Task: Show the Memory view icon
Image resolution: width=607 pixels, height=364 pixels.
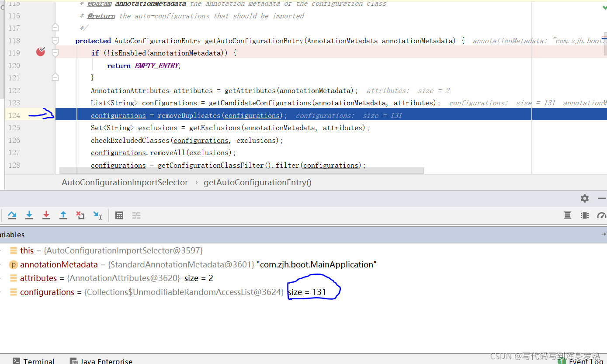Action: (x=585, y=215)
